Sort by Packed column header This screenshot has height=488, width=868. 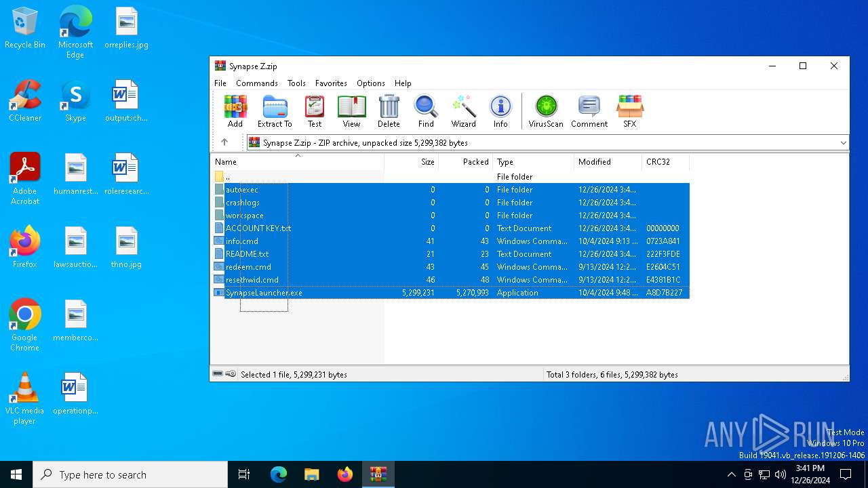tap(466, 162)
